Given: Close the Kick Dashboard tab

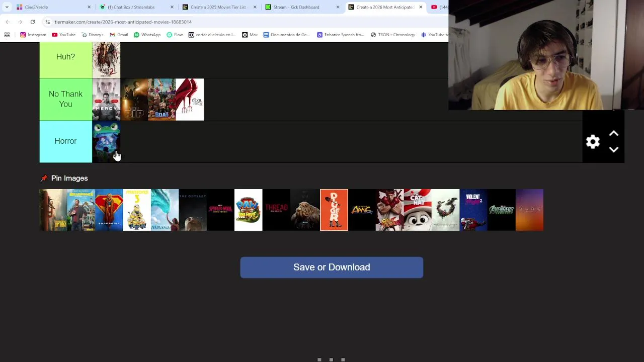Looking at the screenshot, I should tap(338, 7).
